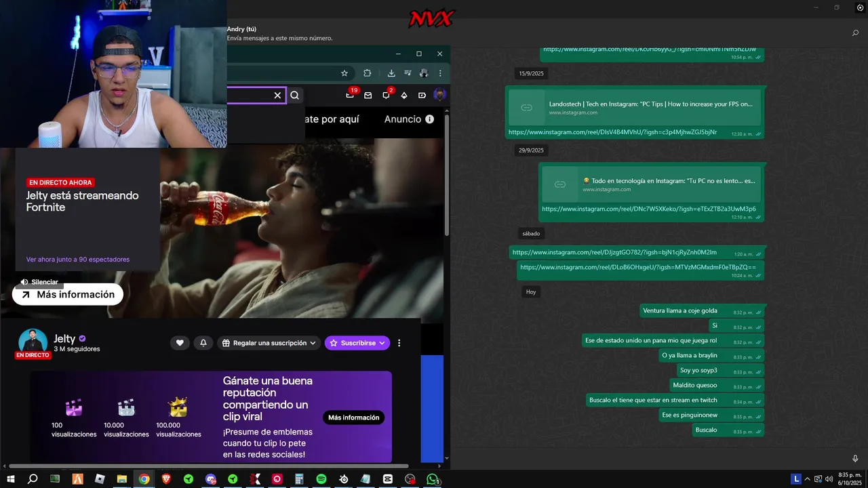Image resolution: width=868 pixels, height=488 pixels.
Task: Open Chrome downloads icon
Action: [391, 73]
